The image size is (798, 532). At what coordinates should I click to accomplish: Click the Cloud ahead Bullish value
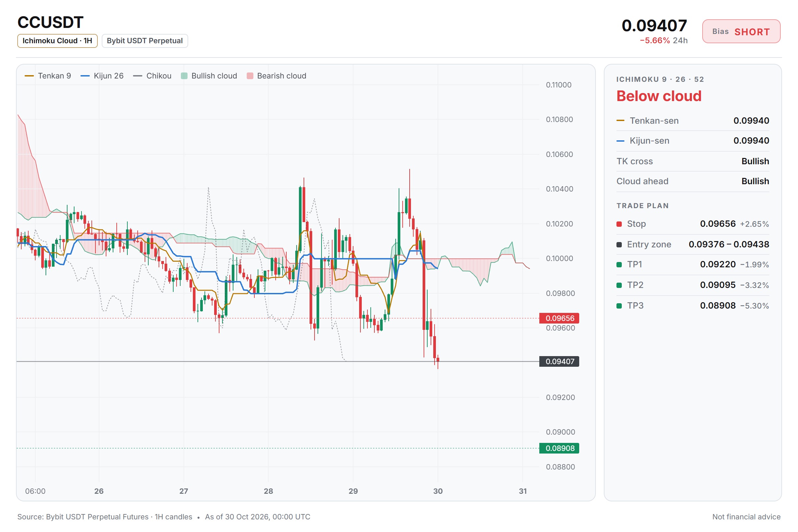[x=755, y=181]
